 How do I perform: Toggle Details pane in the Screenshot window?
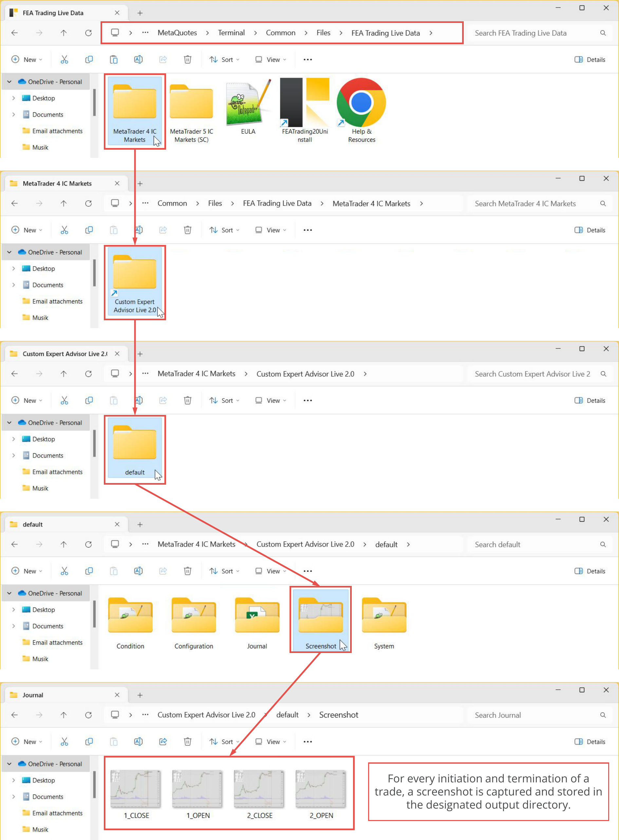[x=590, y=742]
